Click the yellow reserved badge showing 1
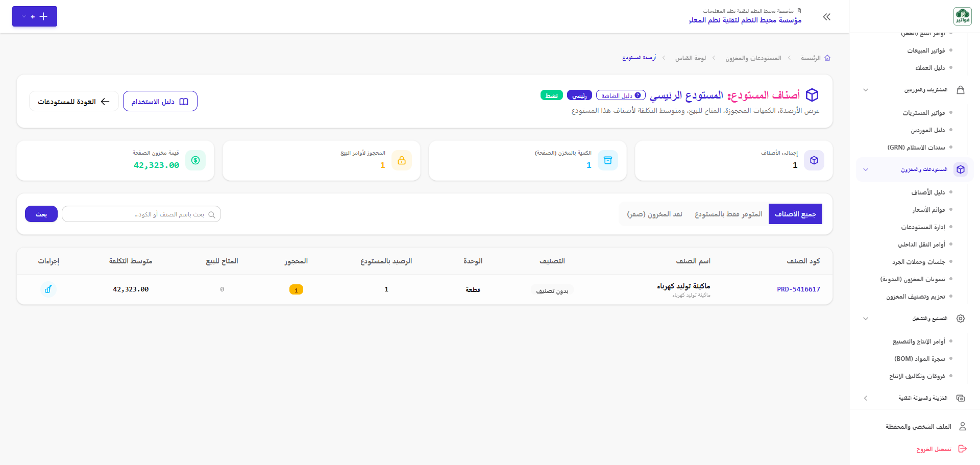Image resolution: width=980 pixels, height=465 pixels. coord(296,289)
